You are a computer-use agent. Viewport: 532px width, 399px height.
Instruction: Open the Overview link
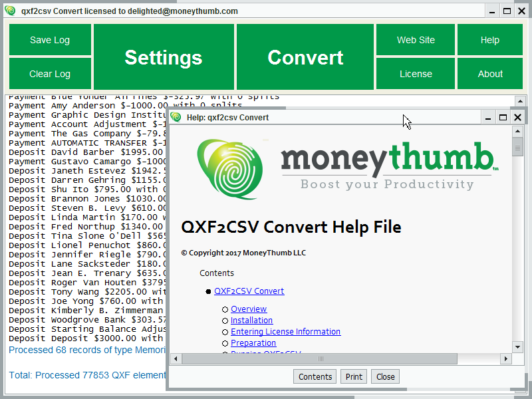point(249,309)
